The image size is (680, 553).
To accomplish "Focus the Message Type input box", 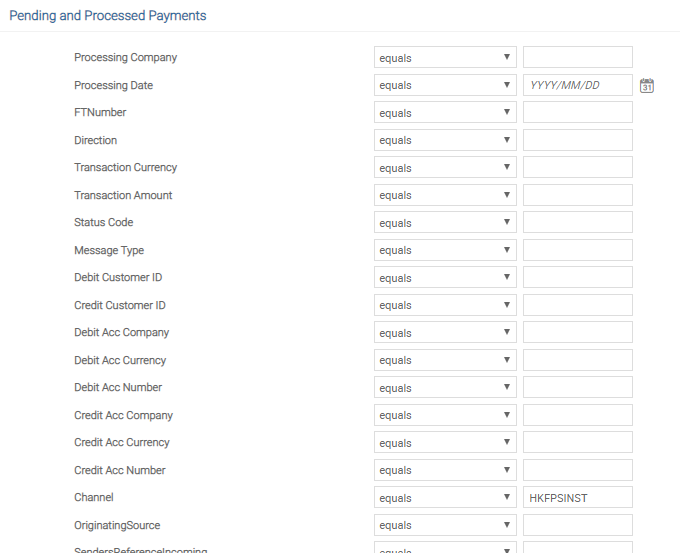I will click(x=577, y=250).
